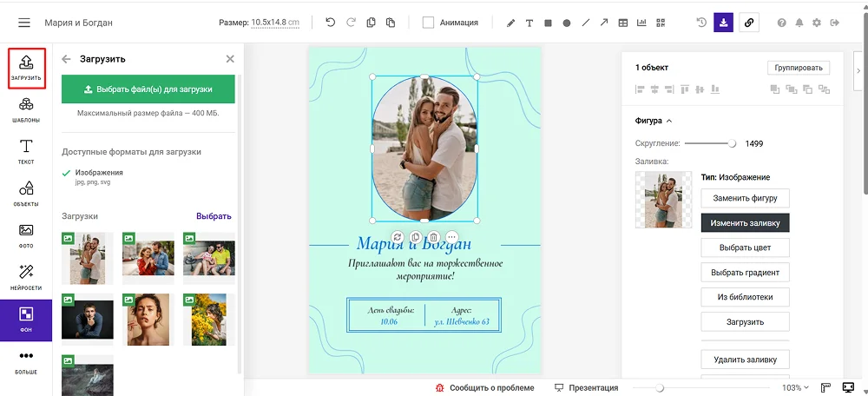This screenshot has width=868, height=396.
Task: Enable the Анимация checkbox
Action: 428,23
